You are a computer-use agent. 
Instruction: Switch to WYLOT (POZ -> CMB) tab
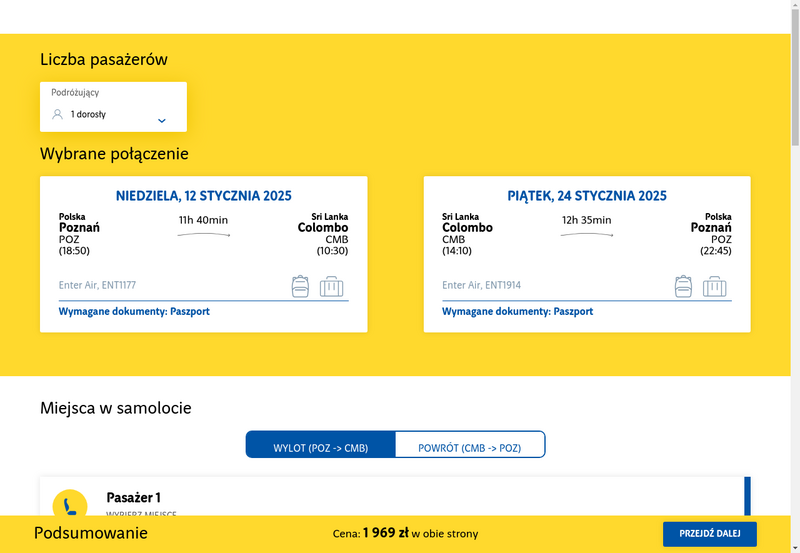pyautogui.click(x=320, y=444)
